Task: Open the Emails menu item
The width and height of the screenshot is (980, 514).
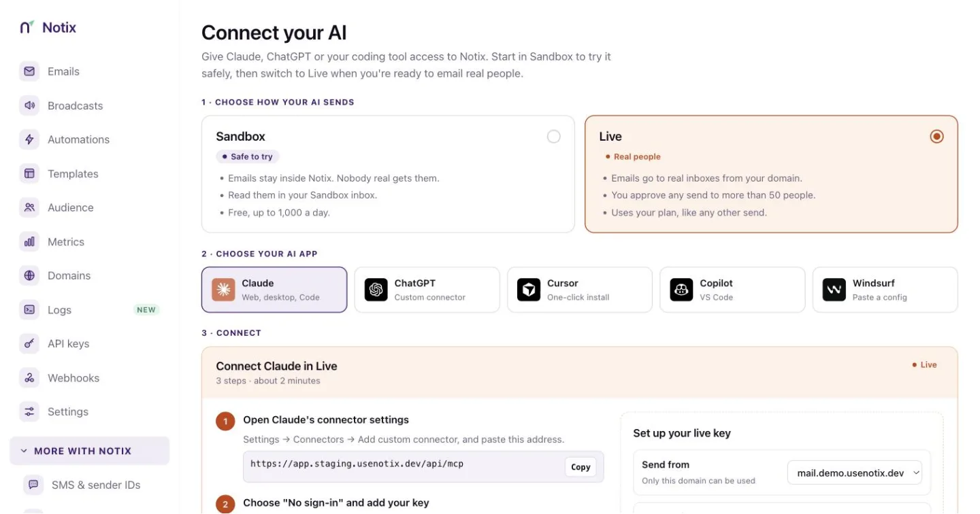Action: pyautogui.click(x=90, y=71)
